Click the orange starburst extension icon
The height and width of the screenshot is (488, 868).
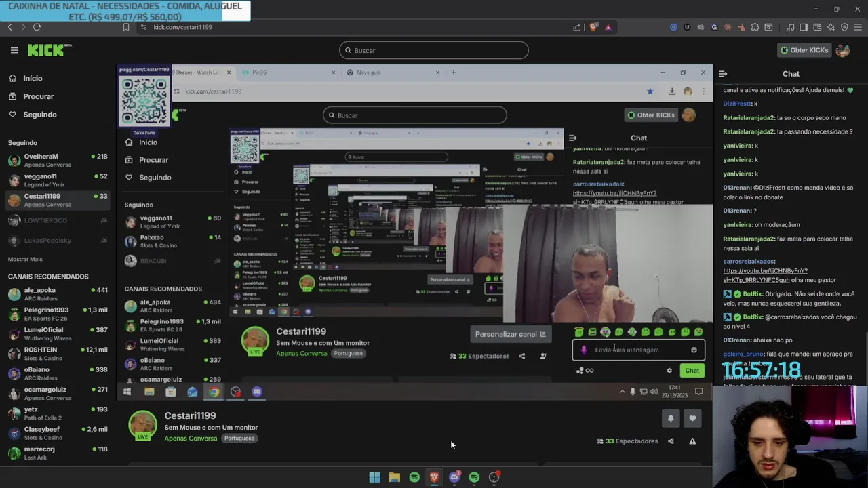point(728,27)
